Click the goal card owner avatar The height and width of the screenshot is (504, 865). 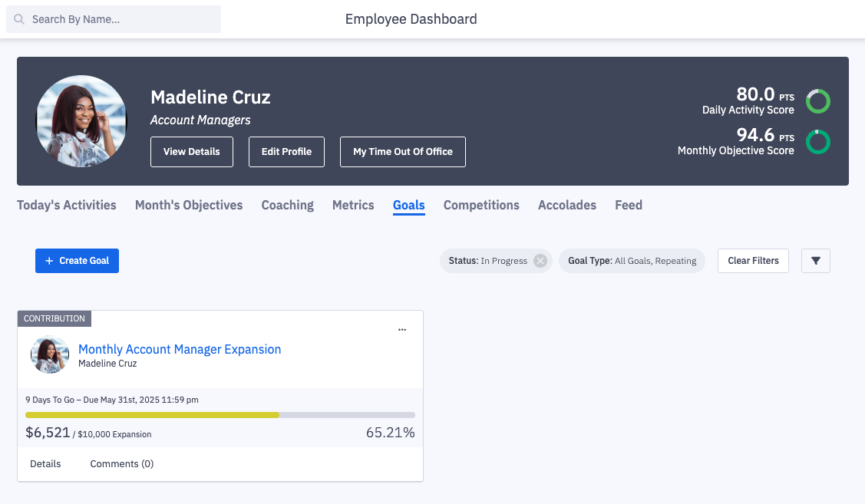[49, 355]
